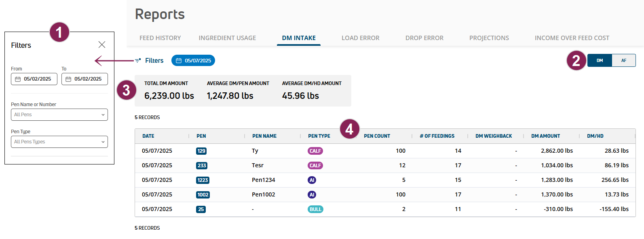Click the BULL pen type badge
Screen dimensions: 644x239
[x=315, y=209]
